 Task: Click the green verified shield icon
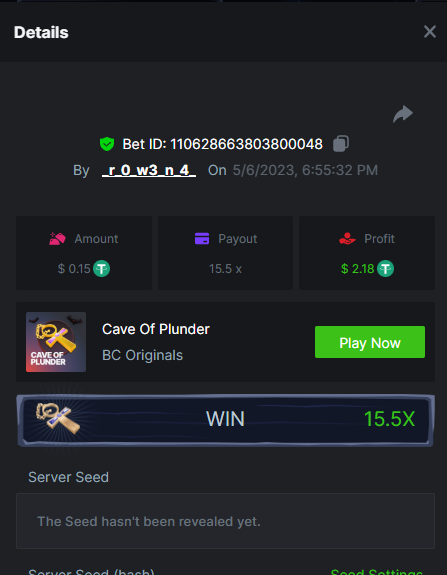[x=107, y=144]
